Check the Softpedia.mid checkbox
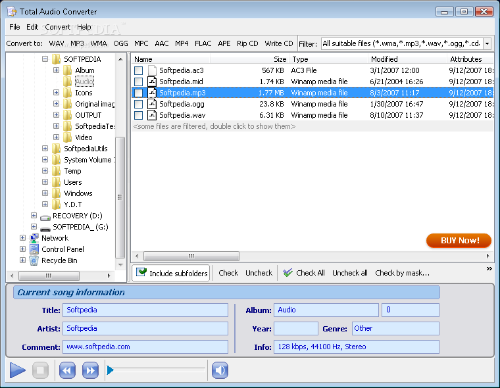The height and width of the screenshot is (388, 500). pyautogui.click(x=138, y=82)
